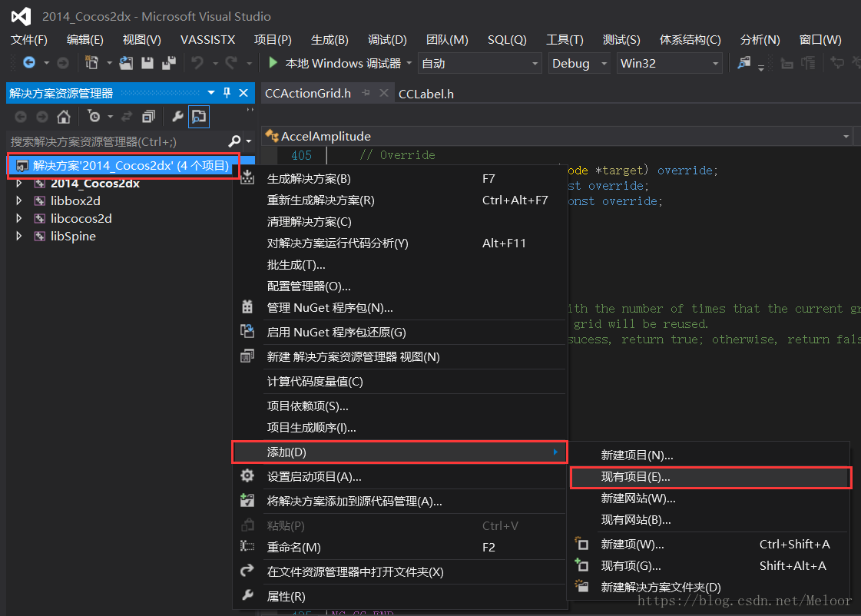Click the pin icon on CCActionGrid.h tab

coord(366,94)
